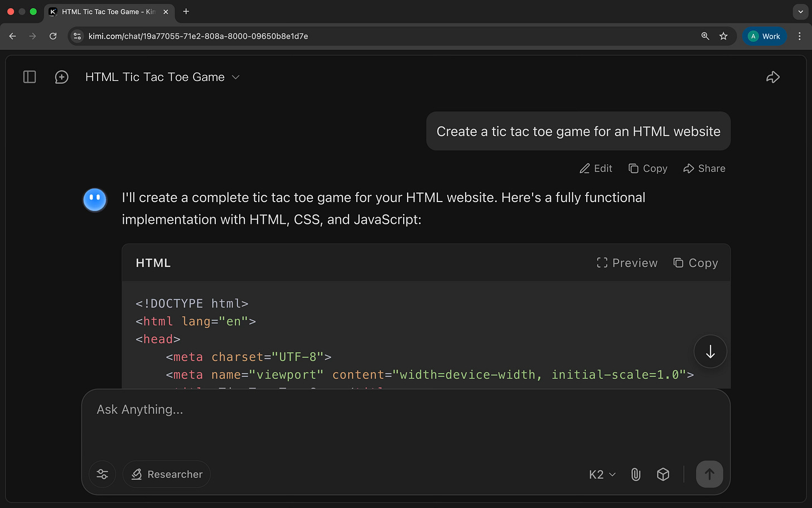812x508 pixels.
Task: Open the Chrome three-dot menu
Action: 800,36
